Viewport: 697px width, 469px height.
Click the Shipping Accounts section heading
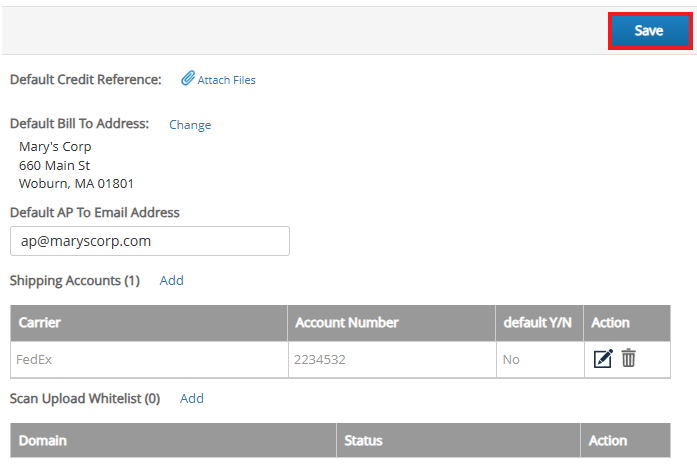75,281
